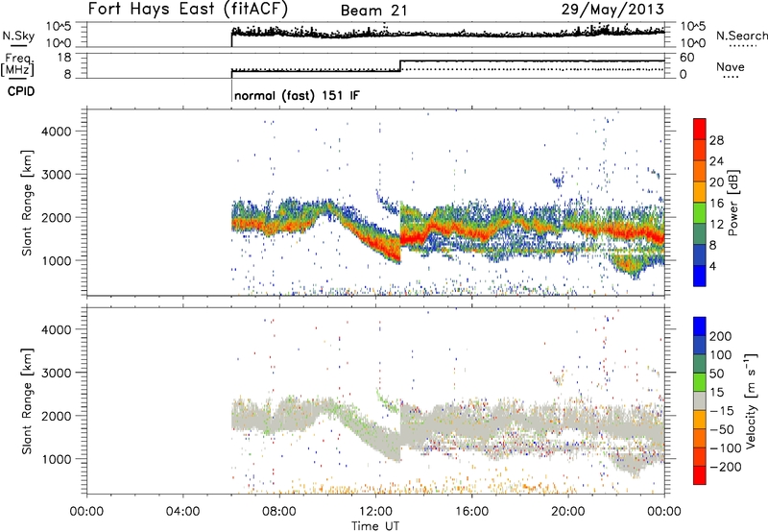Click the 'N.Sky' legend label

(x=18, y=36)
